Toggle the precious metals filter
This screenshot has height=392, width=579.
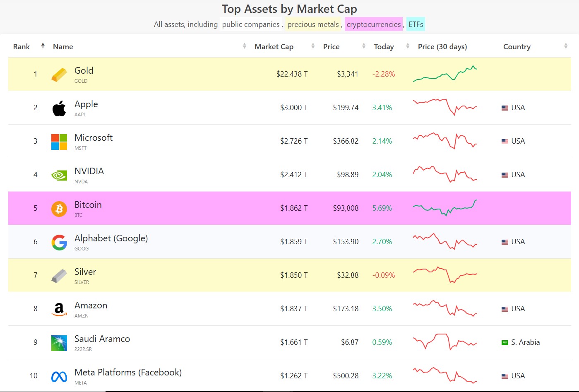point(313,24)
